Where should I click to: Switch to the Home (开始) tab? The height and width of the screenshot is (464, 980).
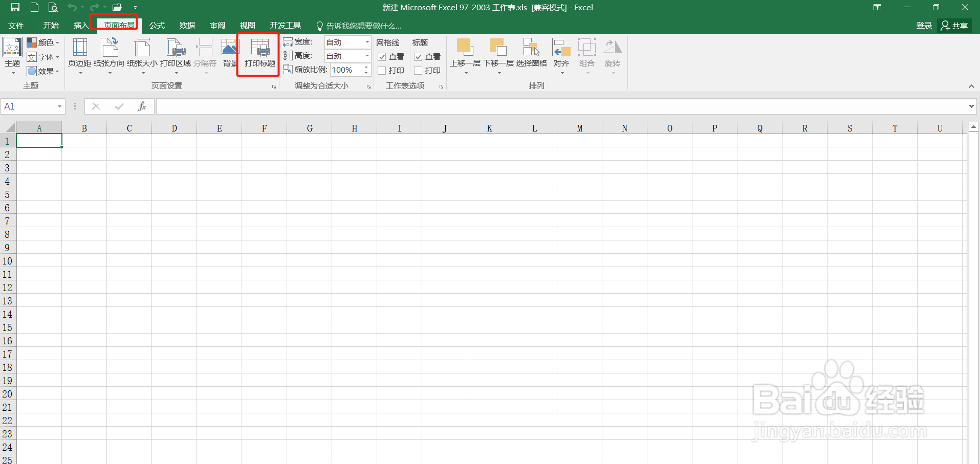coord(51,26)
